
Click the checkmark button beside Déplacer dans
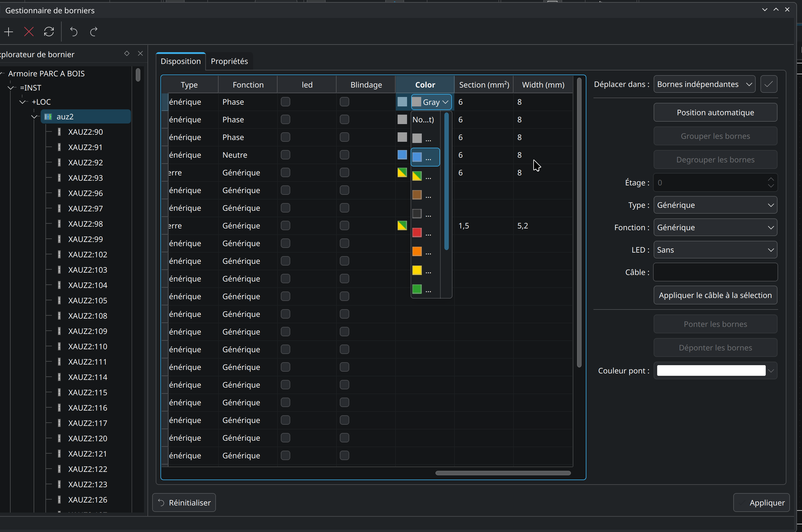769,84
